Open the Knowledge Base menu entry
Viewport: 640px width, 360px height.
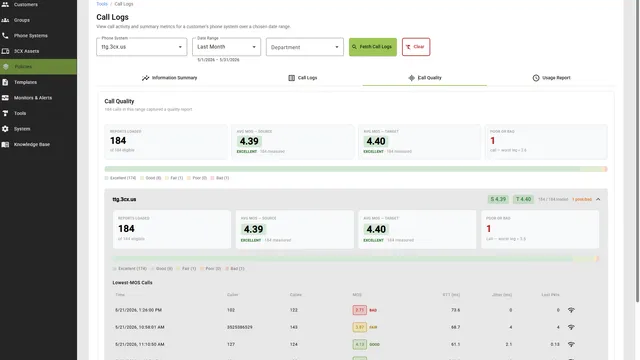(38, 144)
